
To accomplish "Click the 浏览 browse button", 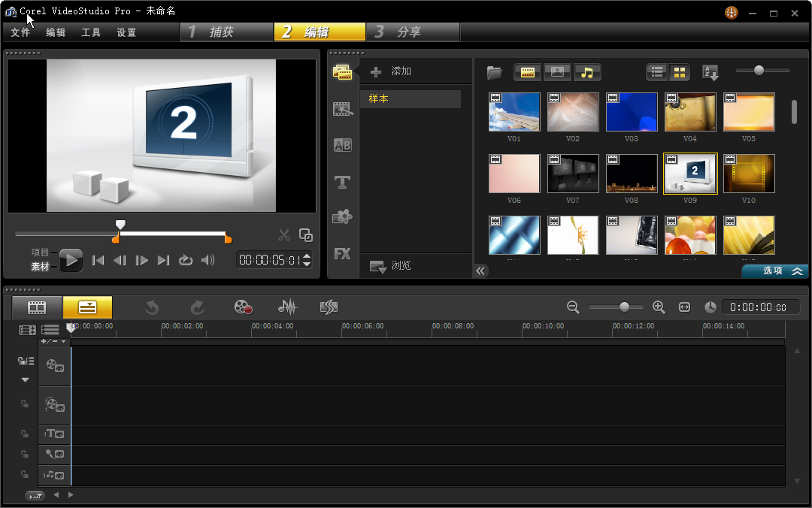I will pyautogui.click(x=391, y=266).
